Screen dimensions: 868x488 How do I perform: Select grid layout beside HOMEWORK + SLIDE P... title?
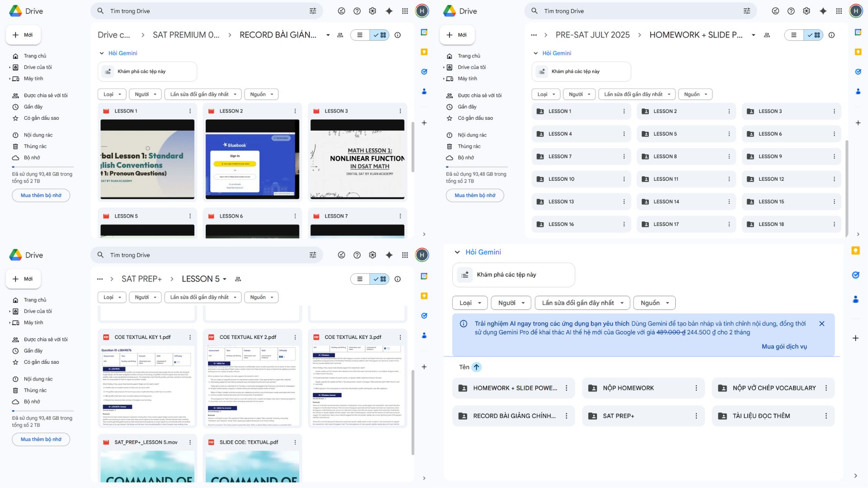point(814,35)
